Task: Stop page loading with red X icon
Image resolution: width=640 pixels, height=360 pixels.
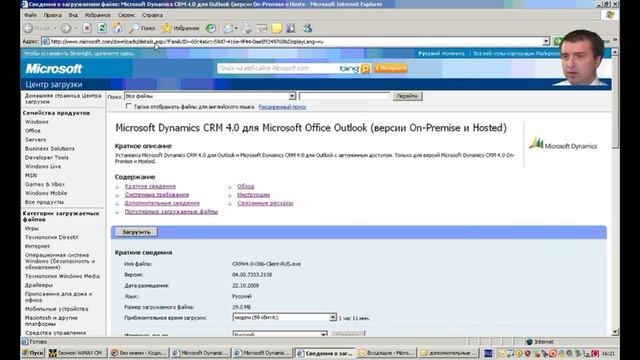Action: 87,28
